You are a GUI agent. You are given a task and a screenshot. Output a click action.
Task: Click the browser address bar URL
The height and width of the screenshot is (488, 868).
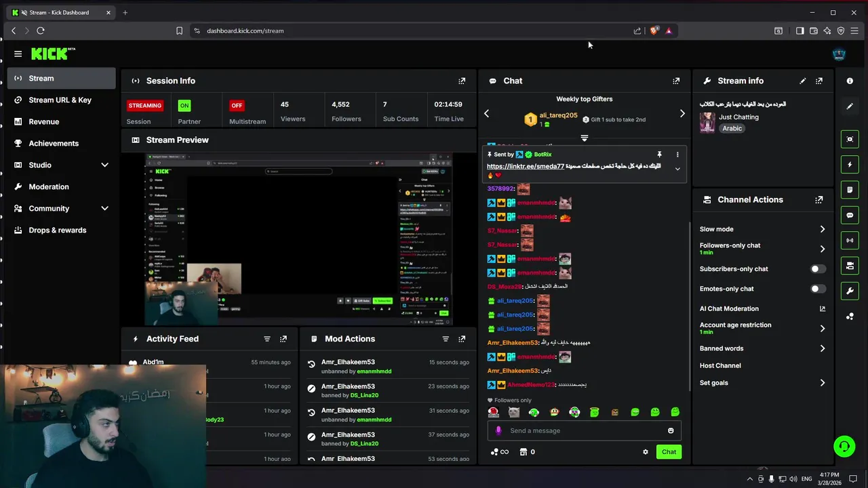[245, 30]
